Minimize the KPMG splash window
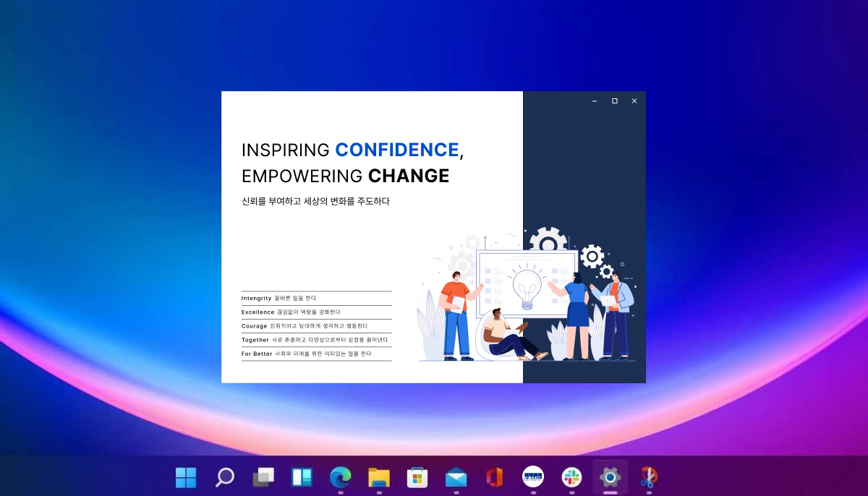868x496 pixels. coord(595,101)
